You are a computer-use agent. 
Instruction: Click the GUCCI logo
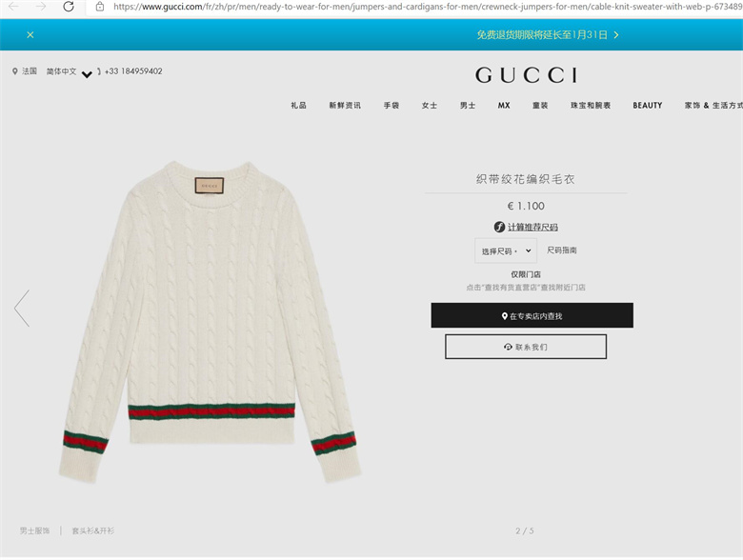[x=526, y=75]
